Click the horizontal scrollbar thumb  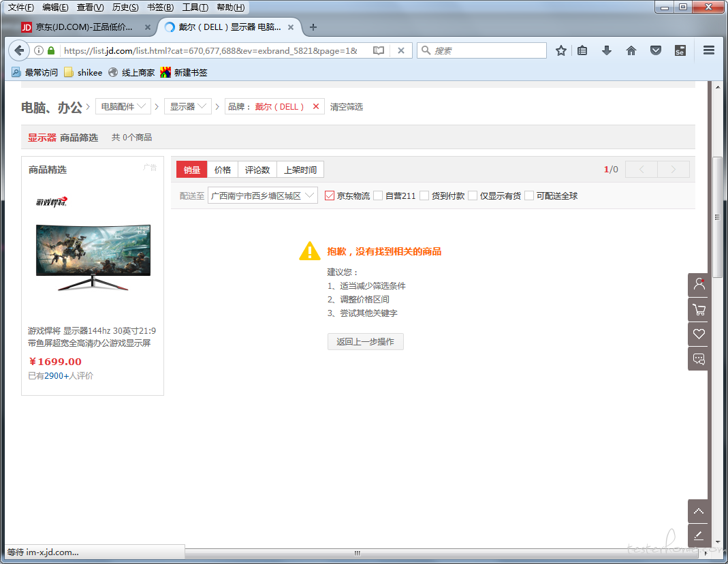tap(357, 553)
